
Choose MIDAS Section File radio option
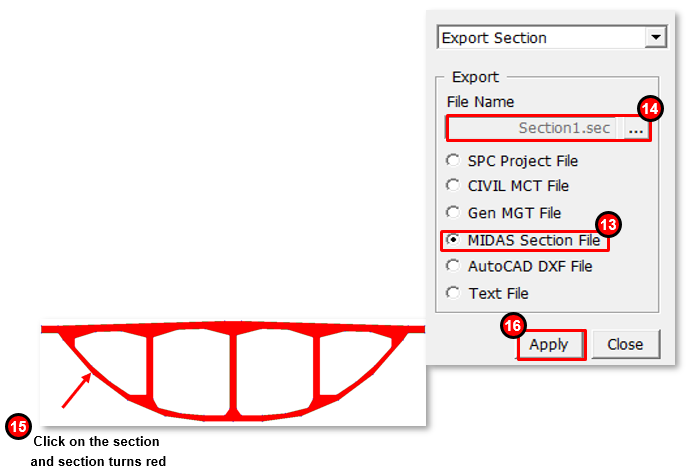(454, 240)
